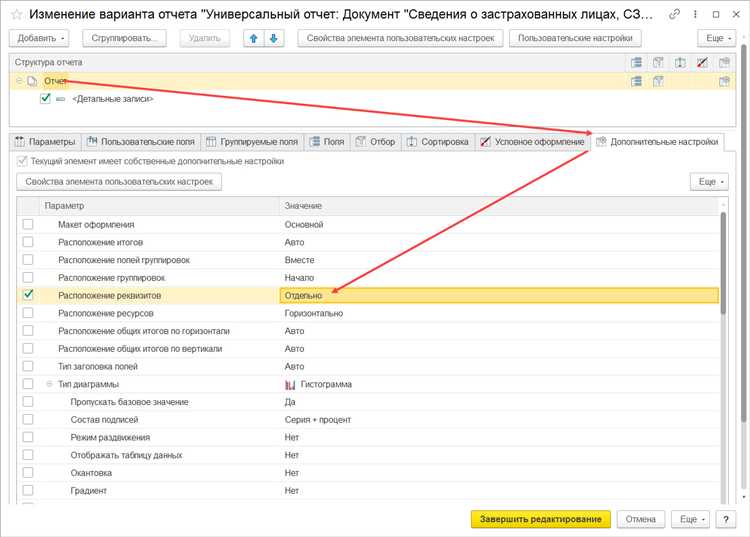This screenshot has height=537, width=750.
Task: Collapse the Тип диаграммы tree node
Action: tap(49, 384)
